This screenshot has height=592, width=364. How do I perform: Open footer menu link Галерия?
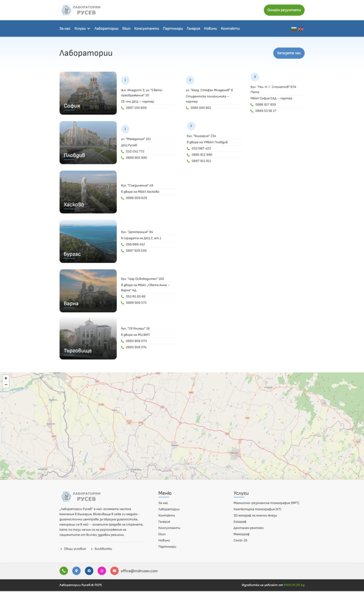pos(164,522)
